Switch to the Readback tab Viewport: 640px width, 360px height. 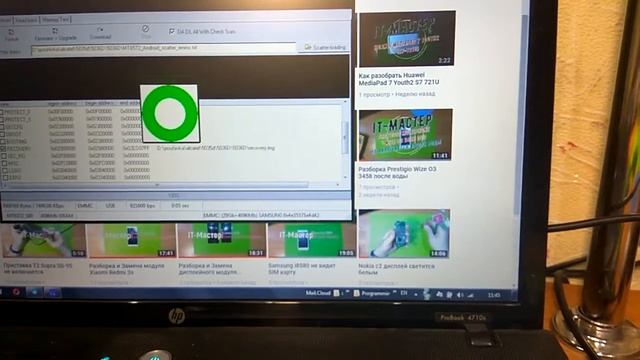[x=26, y=20]
